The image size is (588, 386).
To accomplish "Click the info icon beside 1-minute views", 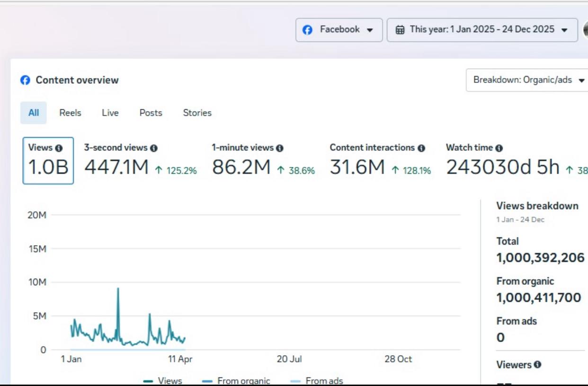I will click(x=280, y=148).
